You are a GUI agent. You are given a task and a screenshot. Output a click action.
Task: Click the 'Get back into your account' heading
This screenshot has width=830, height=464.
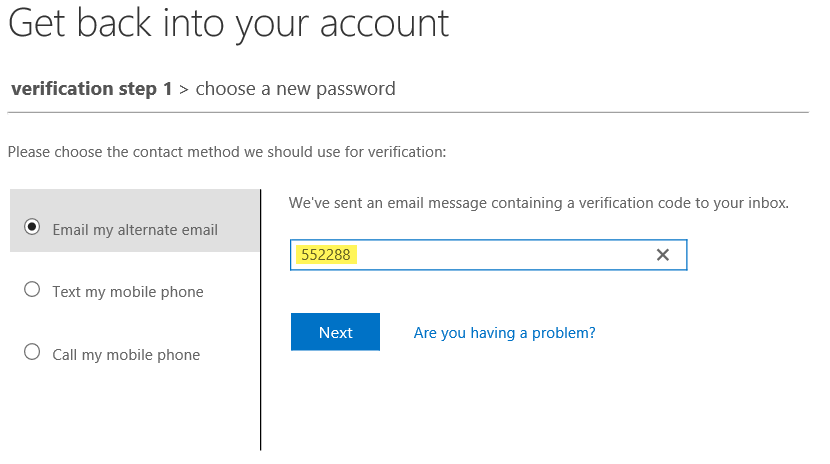pos(229,23)
